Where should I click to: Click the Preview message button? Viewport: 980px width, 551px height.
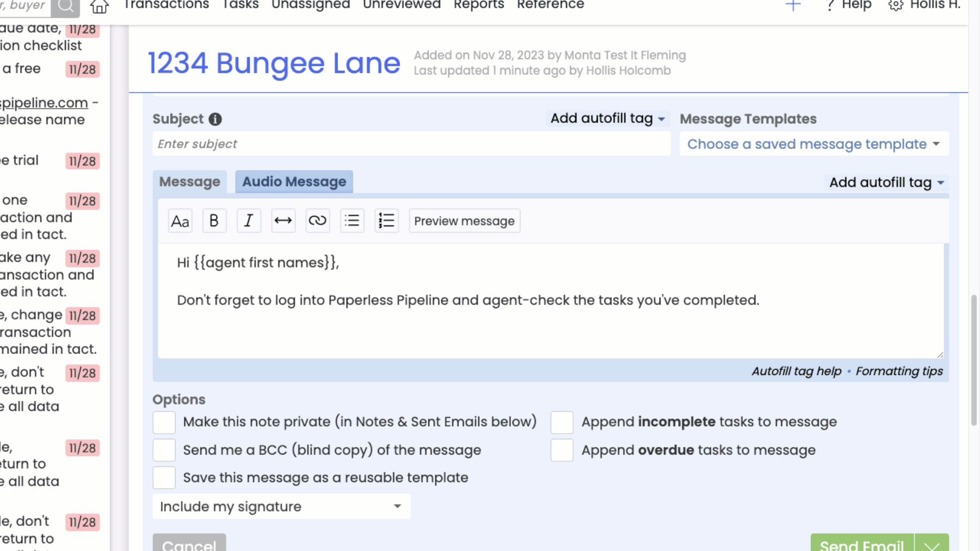[x=464, y=221]
